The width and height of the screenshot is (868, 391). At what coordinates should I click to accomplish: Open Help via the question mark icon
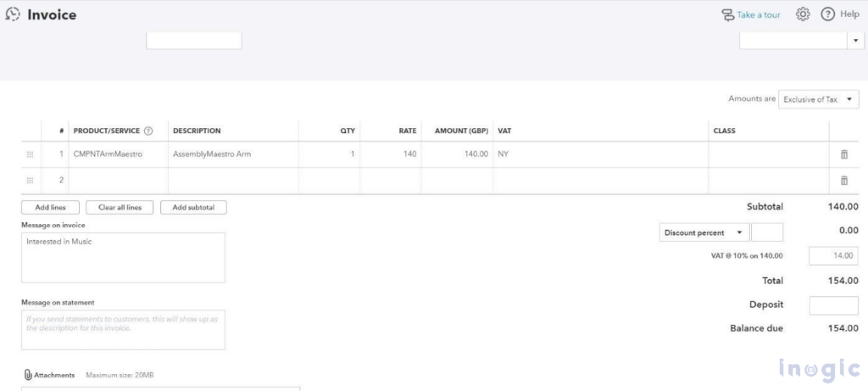pos(827,14)
